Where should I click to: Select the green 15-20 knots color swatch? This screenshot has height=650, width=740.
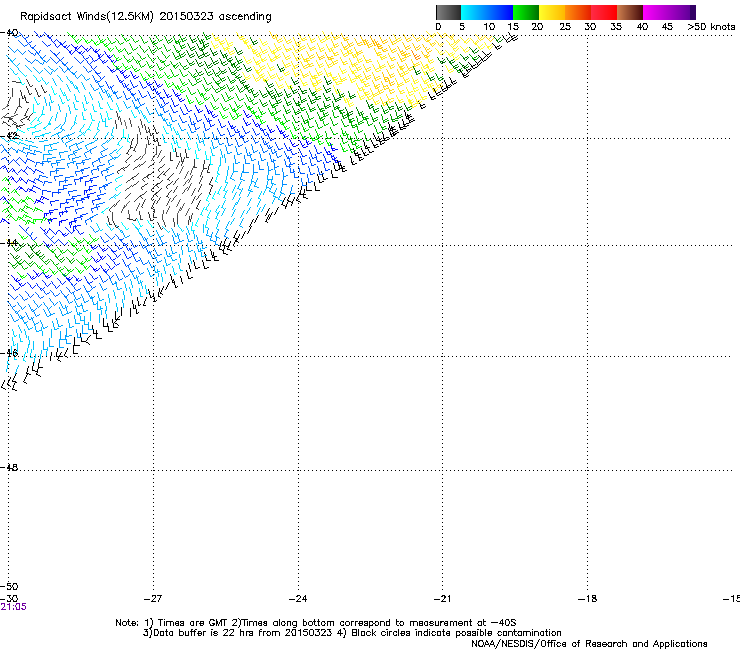[526, 12]
